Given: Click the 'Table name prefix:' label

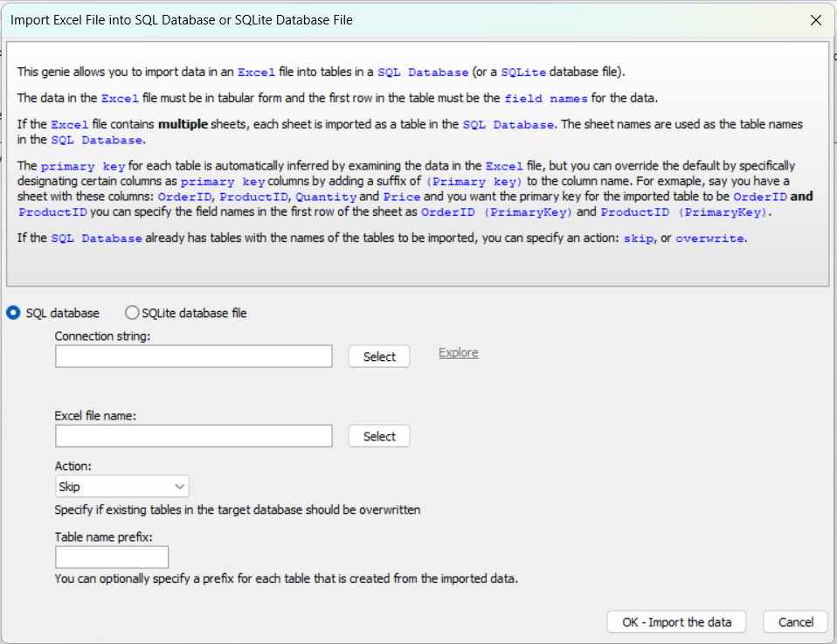Looking at the screenshot, I should click(x=104, y=537).
